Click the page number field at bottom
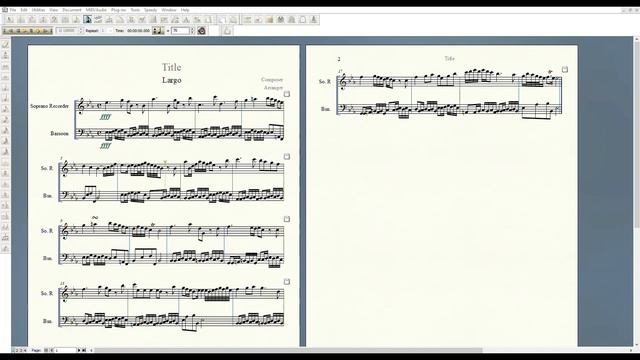The width and height of the screenshot is (640, 360). tap(66, 350)
